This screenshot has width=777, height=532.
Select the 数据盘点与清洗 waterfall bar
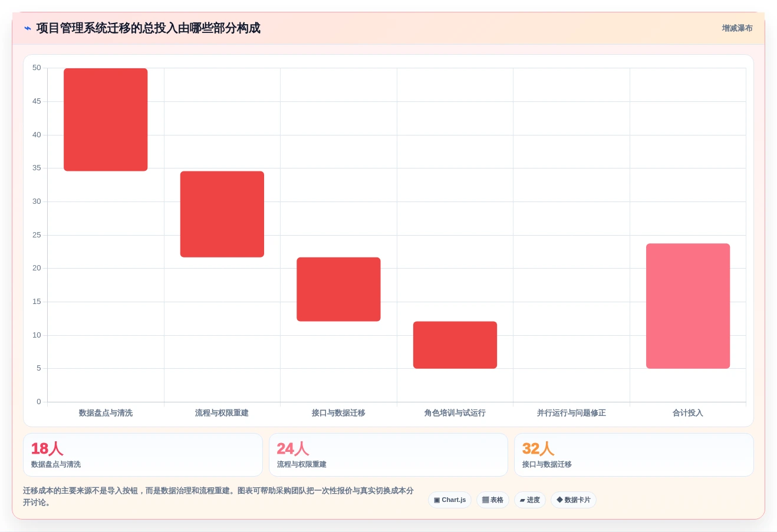106,120
